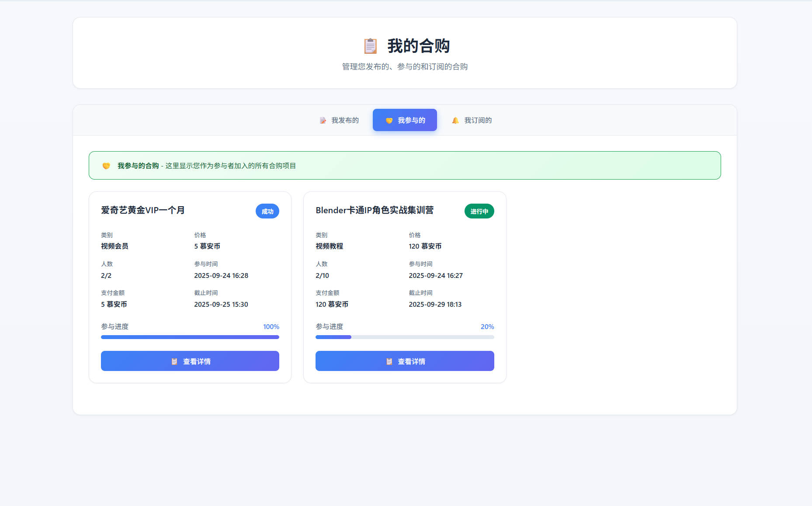The height and width of the screenshot is (506, 812).
Task: Select the 我参与的 tab
Action: [x=405, y=120]
